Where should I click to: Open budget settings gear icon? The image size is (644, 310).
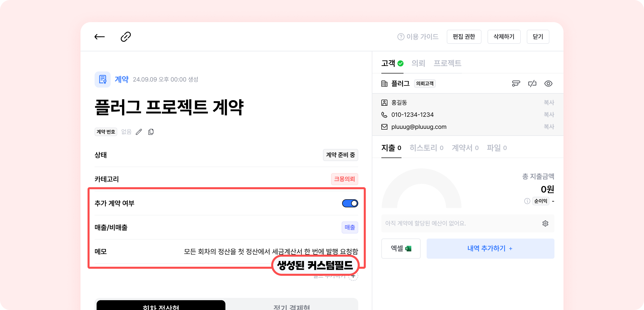point(545,223)
